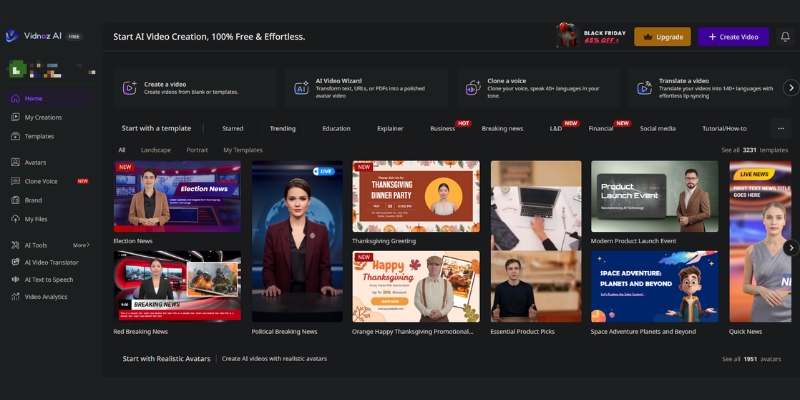This screenshot has width=800, height=400.
Task: Select the Education template category
Action: (x=336, y=129)
